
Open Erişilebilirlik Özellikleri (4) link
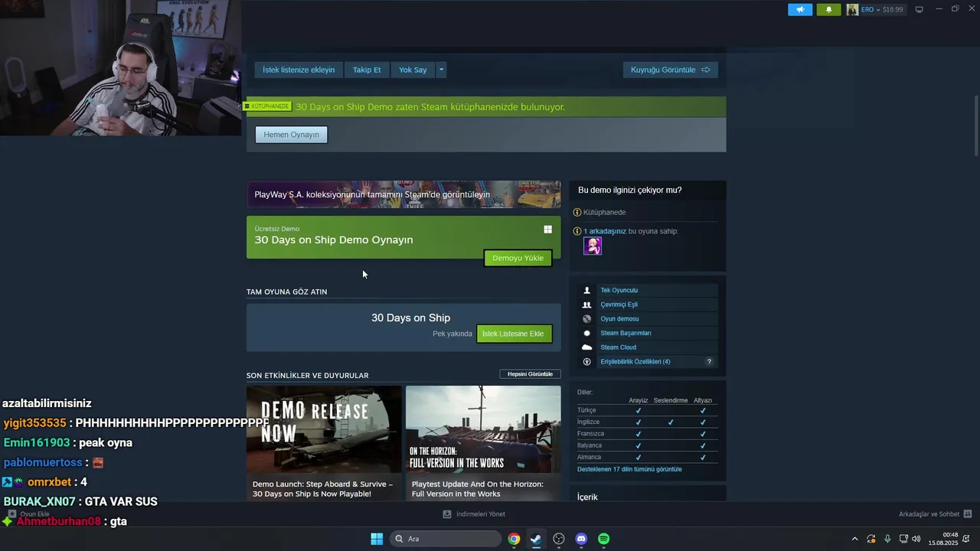(635, 361)
